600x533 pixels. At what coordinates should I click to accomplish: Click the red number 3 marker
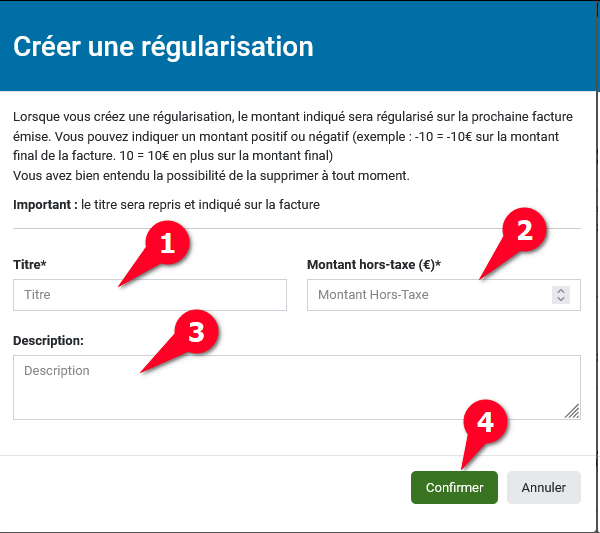tap(196, 333)
